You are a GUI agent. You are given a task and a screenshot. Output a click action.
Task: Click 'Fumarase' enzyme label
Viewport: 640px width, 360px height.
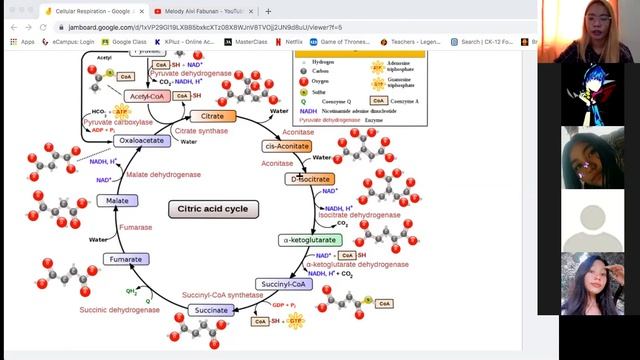click(136, 227)
